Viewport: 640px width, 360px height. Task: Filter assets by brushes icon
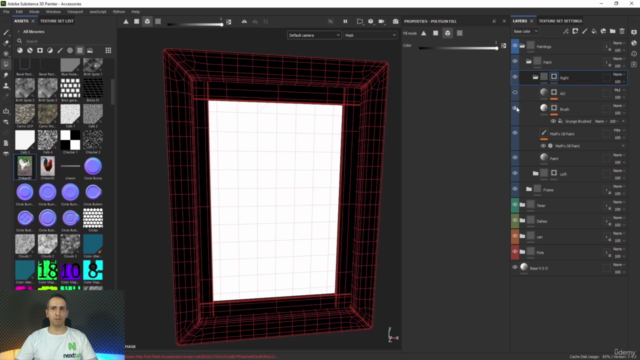[60, 51]
